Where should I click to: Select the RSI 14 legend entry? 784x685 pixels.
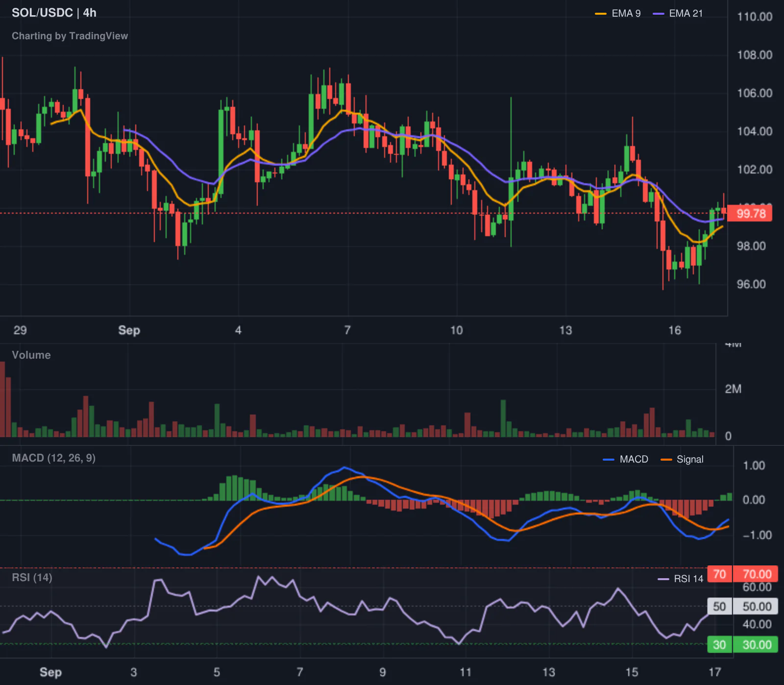tap(681, 579)
